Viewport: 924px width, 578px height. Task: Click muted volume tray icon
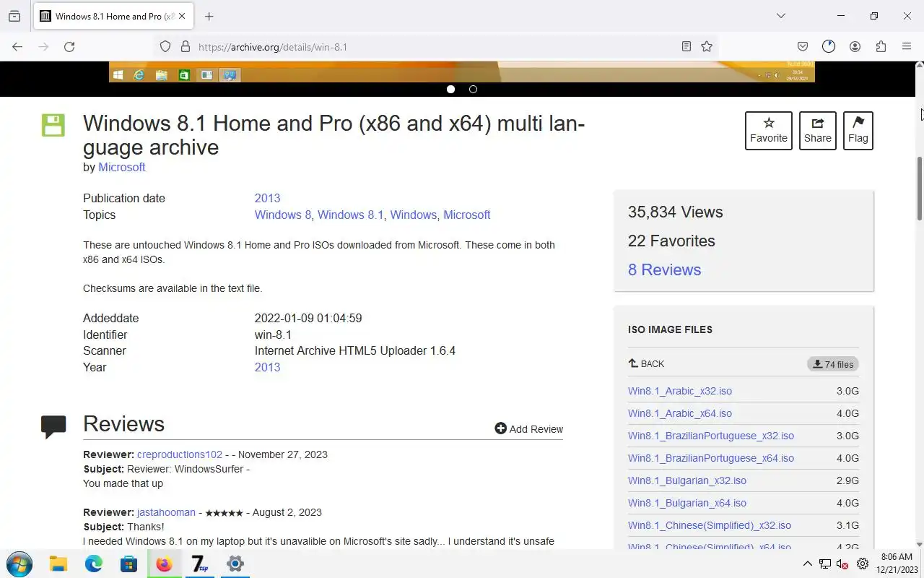coord(842,564)
